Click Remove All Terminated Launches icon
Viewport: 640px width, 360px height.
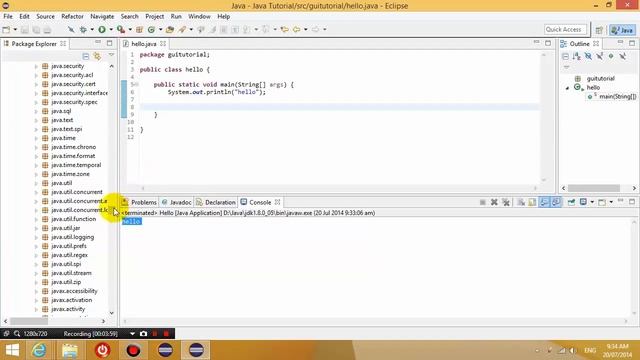(x=506, y=202)
